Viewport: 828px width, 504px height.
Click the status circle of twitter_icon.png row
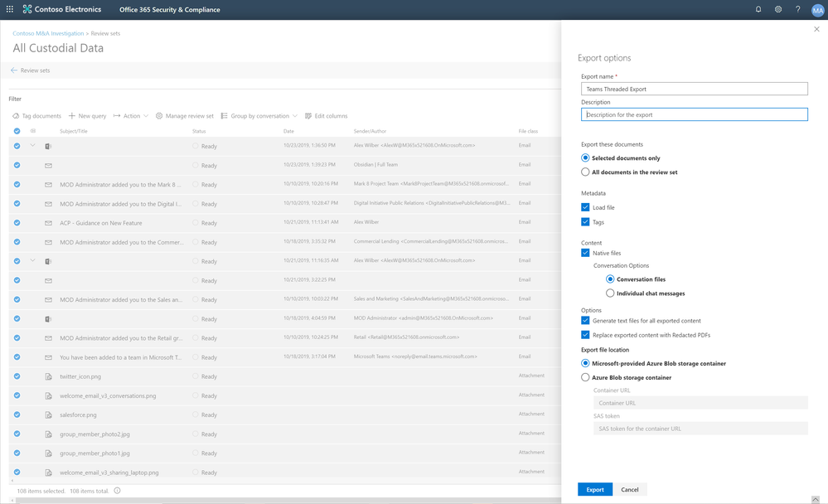(196, 376)
